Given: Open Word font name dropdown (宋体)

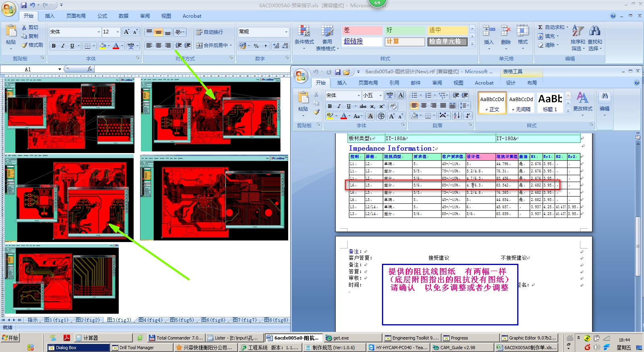Looking at the screenshot, I should coord(359,95).
